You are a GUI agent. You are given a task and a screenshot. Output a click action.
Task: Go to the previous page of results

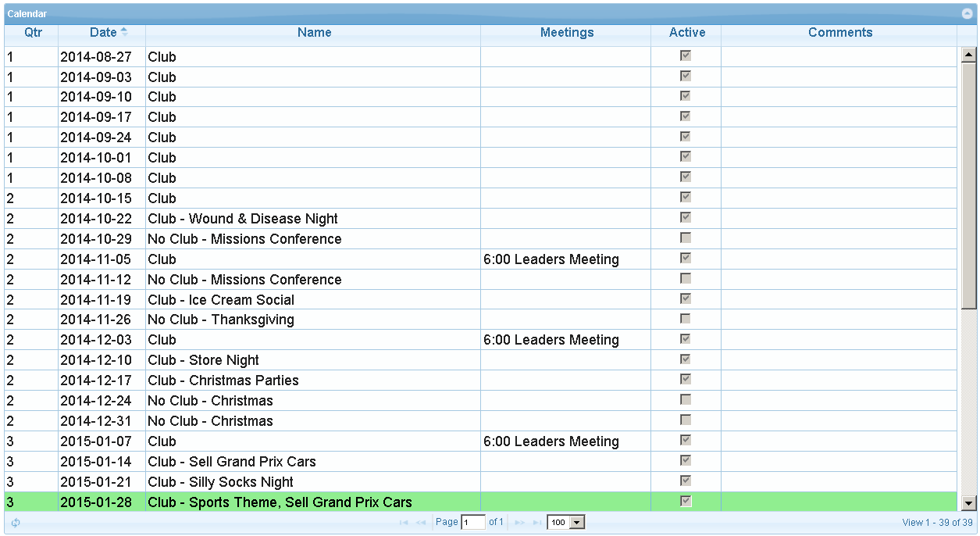[x=421, y=523]
